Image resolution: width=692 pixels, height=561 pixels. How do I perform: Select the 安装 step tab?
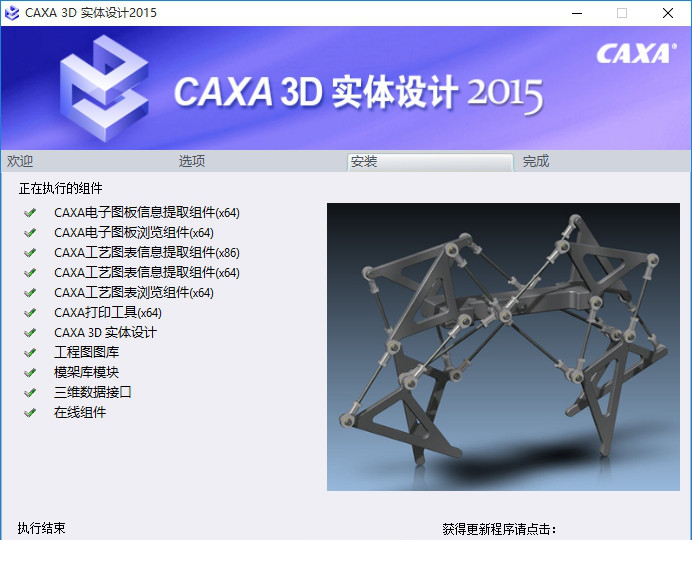(x=430, y=162)
